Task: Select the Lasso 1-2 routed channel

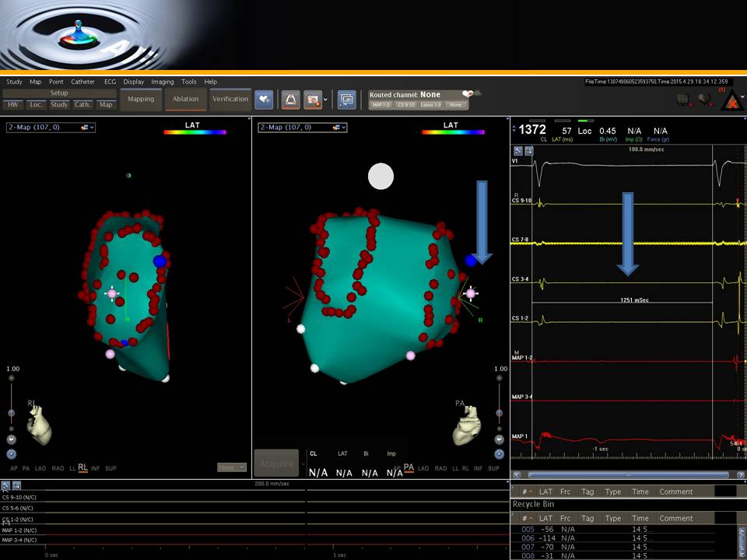Action: coord(430,105)
